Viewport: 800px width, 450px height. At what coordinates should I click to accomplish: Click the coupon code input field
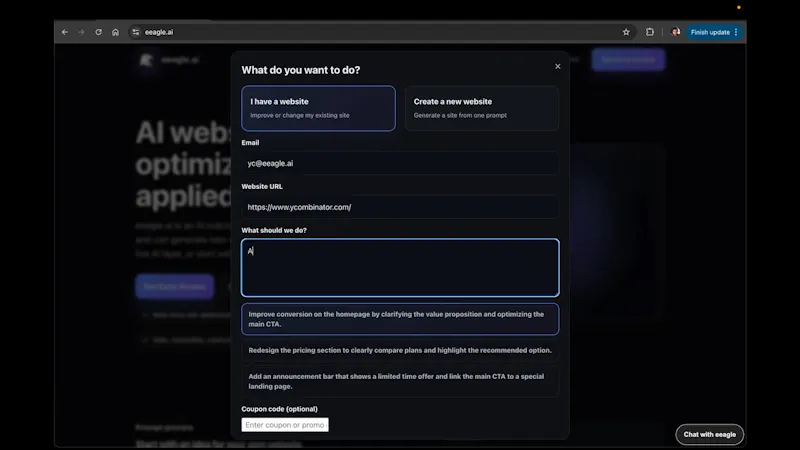285,424
